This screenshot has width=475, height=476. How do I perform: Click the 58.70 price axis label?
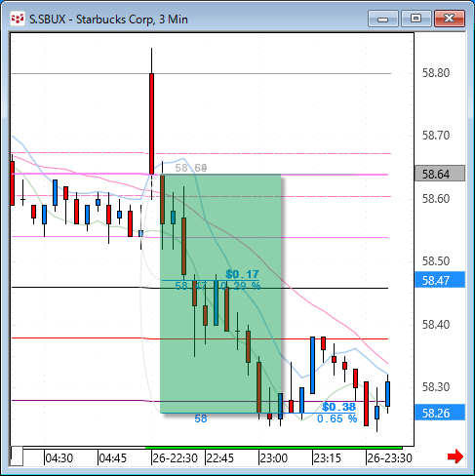(x=436, y=135)
